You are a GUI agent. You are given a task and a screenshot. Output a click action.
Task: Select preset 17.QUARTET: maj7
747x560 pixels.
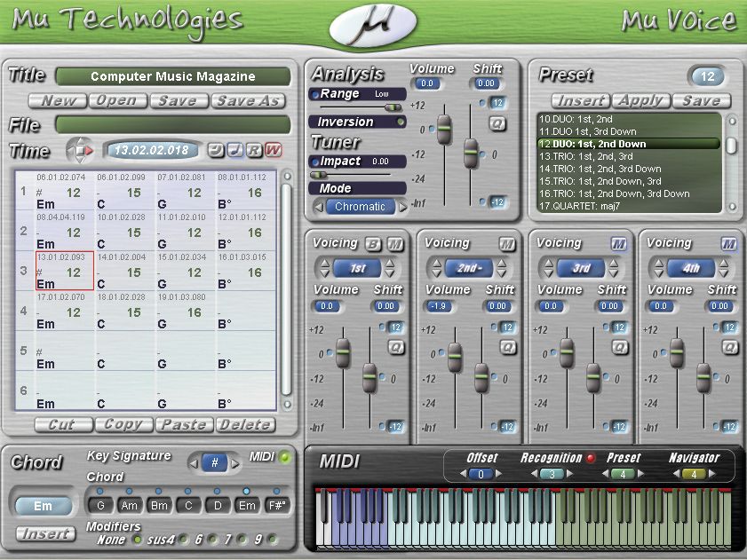(x=628, y=206)
